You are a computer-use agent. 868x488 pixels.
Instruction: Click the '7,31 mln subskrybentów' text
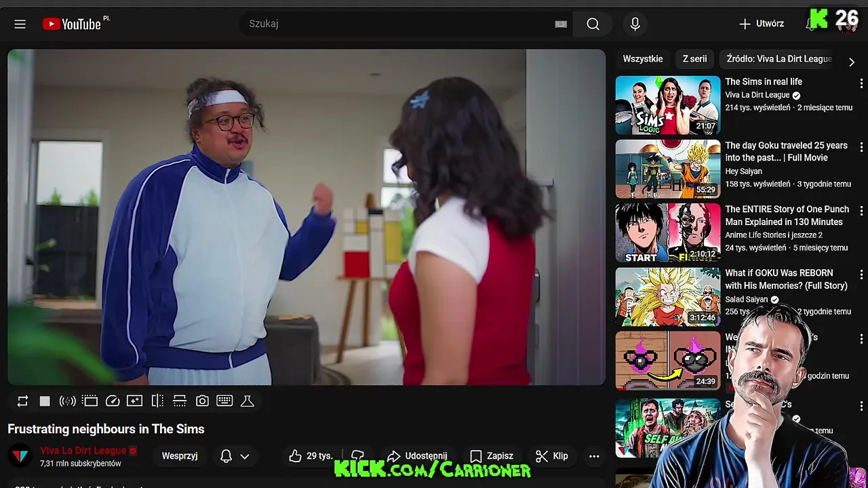coord(81,464)
